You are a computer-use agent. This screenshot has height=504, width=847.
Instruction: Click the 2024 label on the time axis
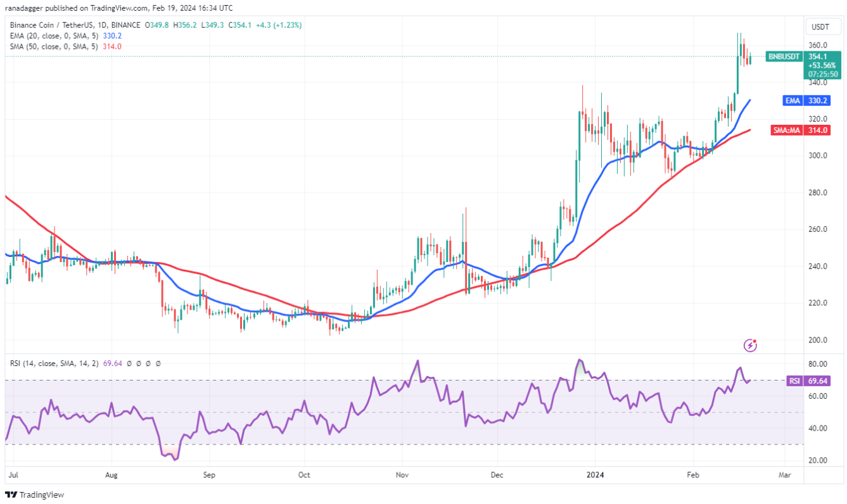pos(595,474)
